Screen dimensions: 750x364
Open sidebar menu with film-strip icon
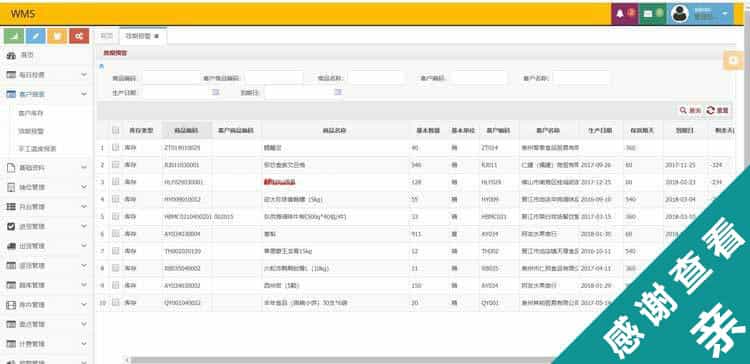(45, 305)
